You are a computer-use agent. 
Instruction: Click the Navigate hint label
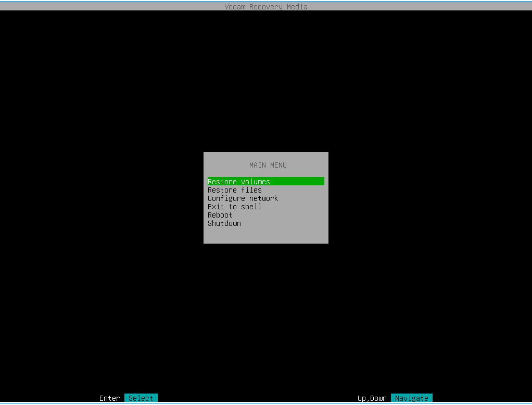[x=412, y=398]
